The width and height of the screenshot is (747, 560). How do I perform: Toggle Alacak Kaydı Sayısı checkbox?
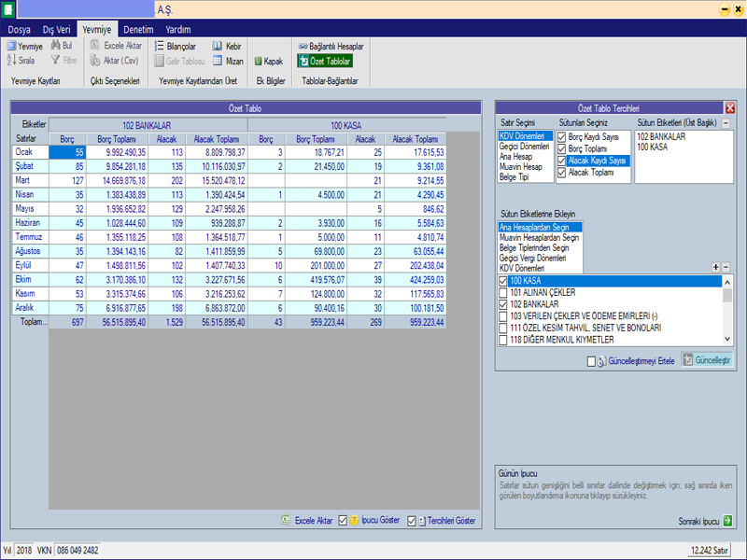click(x=562, y=161)
